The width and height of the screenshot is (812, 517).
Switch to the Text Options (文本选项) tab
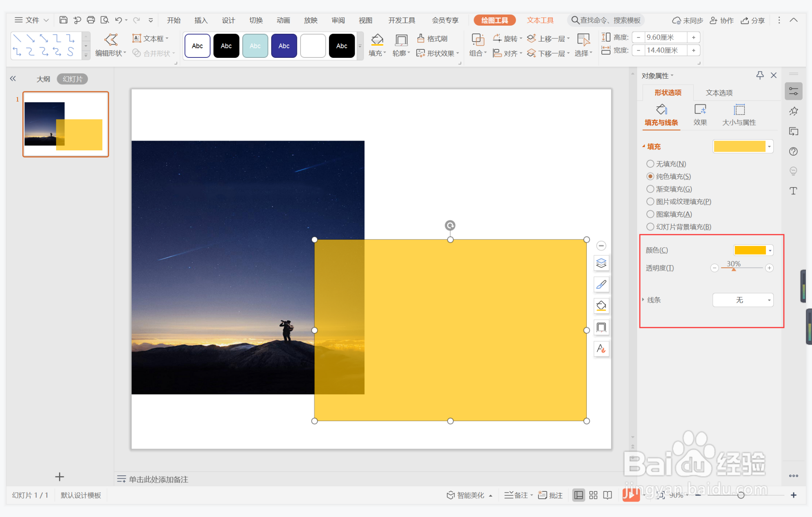point(719,93)
